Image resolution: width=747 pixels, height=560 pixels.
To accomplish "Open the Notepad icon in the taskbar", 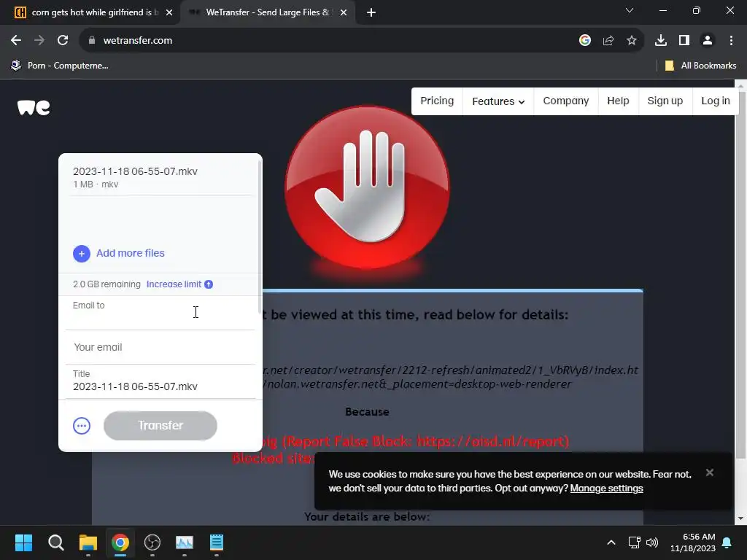I will pos(216,542).
